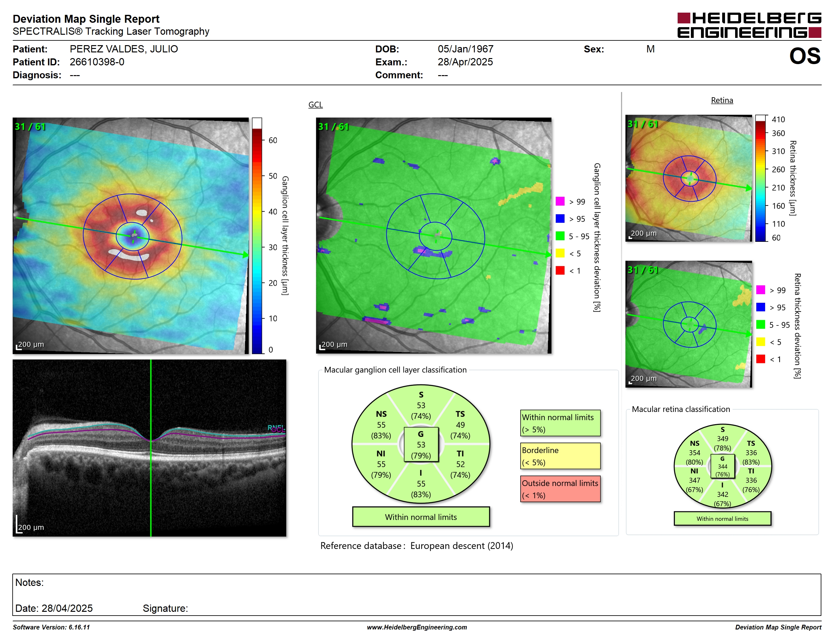The image size is (834, 644).
Task: Click the red < 1 swatch in Retina legend
Action: (x=760, y=359)
